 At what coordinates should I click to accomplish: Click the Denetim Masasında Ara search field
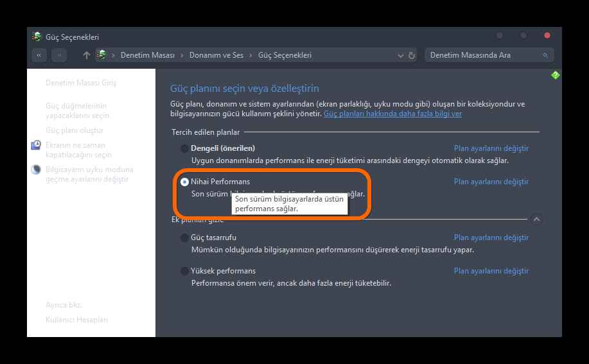pyautogui.click(x=489, y=55)
